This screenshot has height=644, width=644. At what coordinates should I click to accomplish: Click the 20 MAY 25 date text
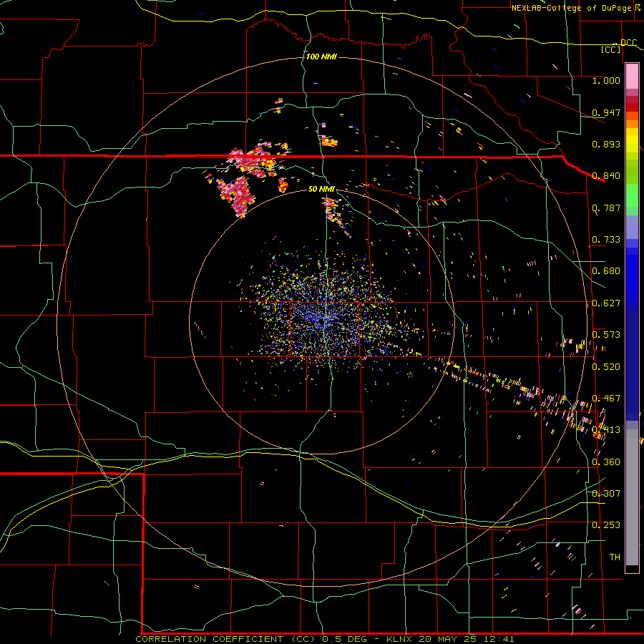tap(449, 639)
